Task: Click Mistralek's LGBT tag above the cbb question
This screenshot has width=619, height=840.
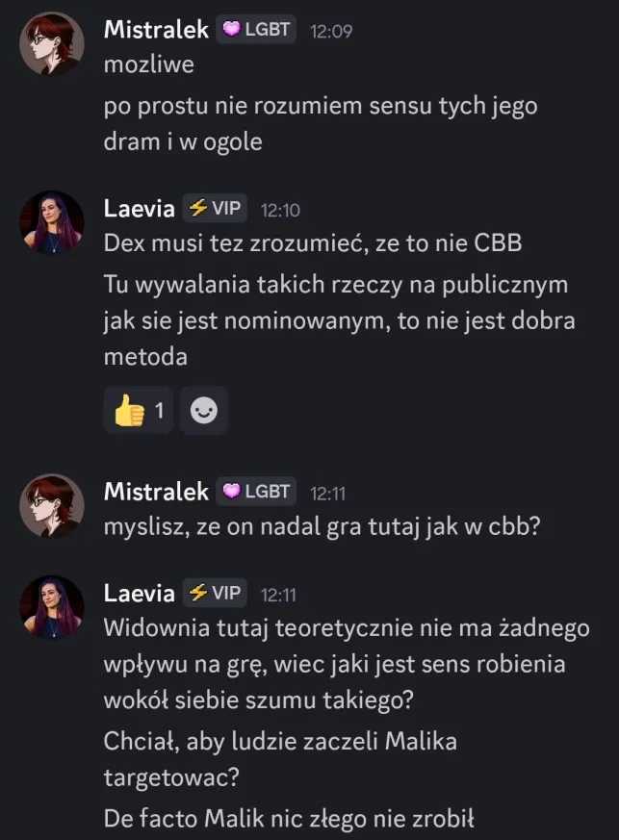Action: pos(256,492)
